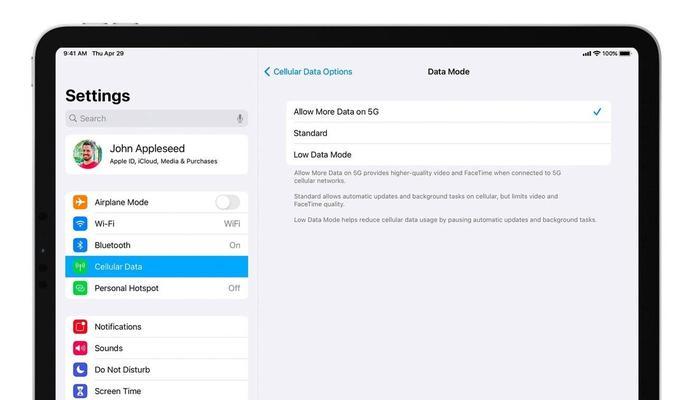Screen dimensions: 693x400
Task: Tap the Wi-Fi status bar icon
Action: [x=597, y=53]
